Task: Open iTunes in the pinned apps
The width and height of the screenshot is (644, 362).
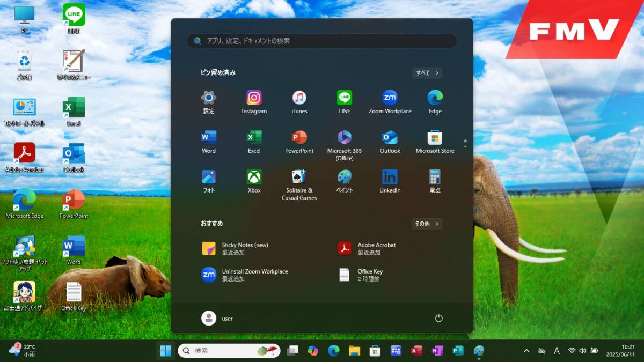Action: 299,102
